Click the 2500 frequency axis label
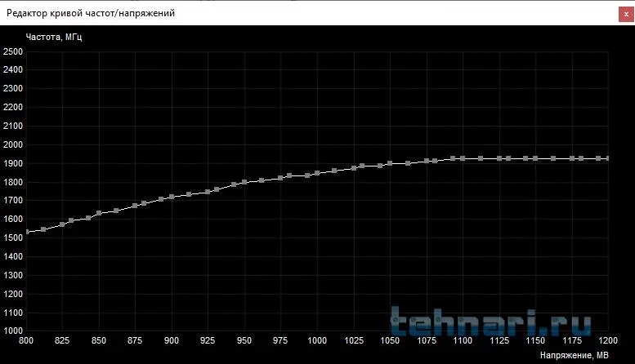 pos(13,51)
